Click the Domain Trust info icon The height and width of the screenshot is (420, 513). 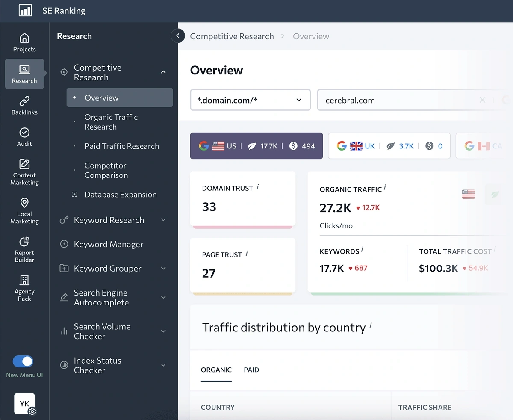click(x=258, y=186)
